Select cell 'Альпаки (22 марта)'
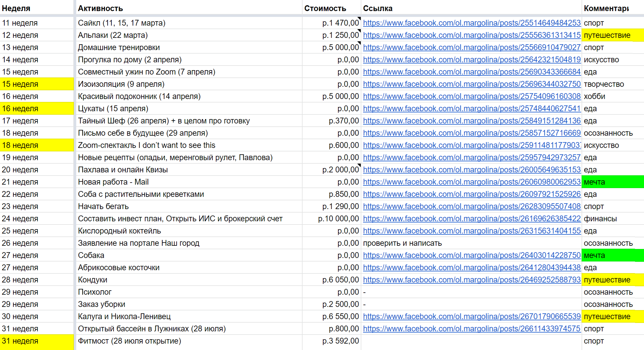Image resolution: width=644 pixels, height=350 pixels. (188, 35)
